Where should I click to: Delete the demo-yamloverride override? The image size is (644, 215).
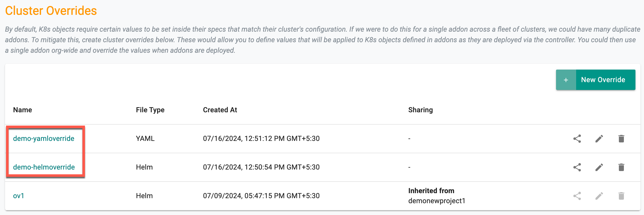621,139
